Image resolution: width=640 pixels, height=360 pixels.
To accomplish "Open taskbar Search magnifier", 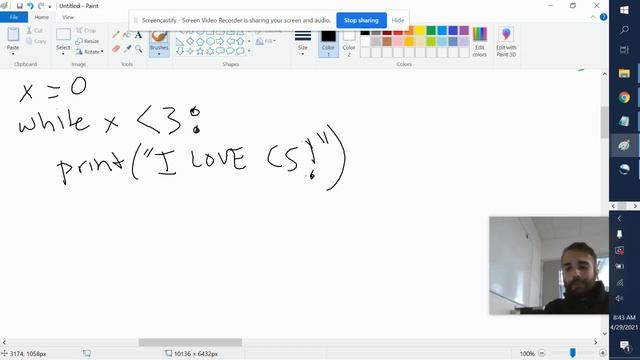I will [x=624, y=30].
